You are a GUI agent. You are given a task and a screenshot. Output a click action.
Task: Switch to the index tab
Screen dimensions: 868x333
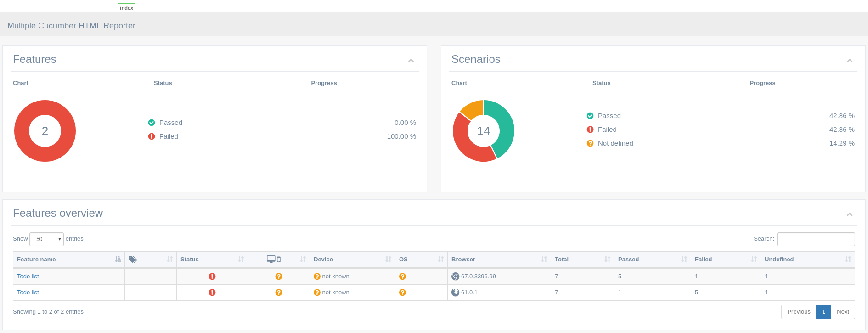point(126,8)
